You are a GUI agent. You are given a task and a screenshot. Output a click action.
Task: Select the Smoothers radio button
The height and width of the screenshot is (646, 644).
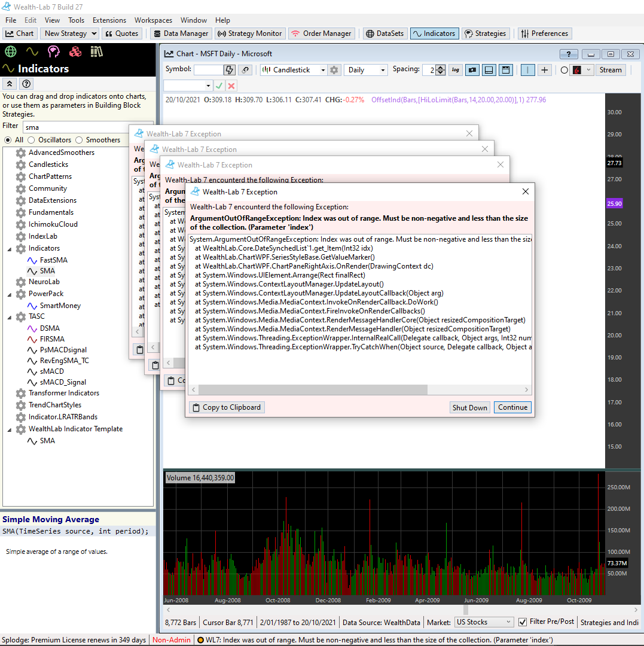[x=80, y=140]
